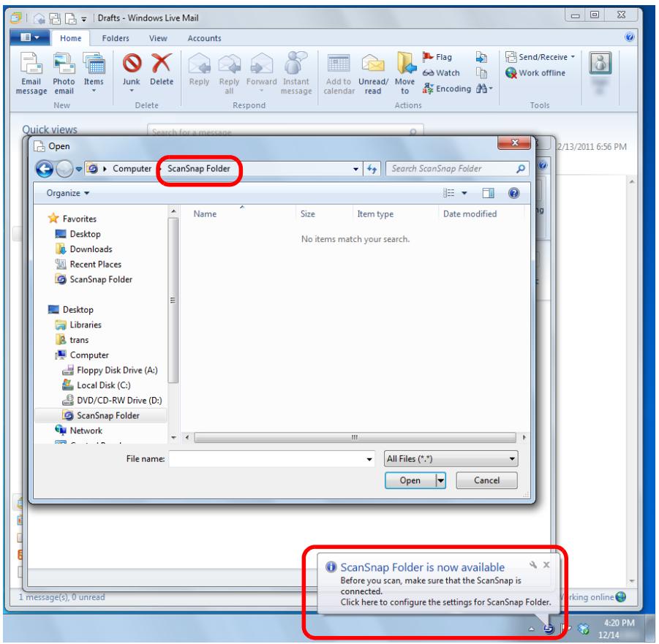Select Libraries in navigation tree

coord(78,325)
